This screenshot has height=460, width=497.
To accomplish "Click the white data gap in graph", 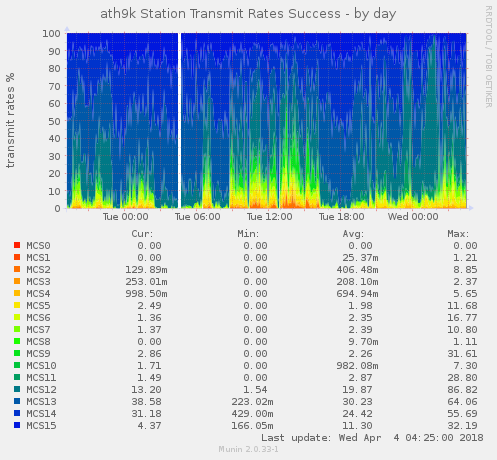I will (x=179, y=120).
